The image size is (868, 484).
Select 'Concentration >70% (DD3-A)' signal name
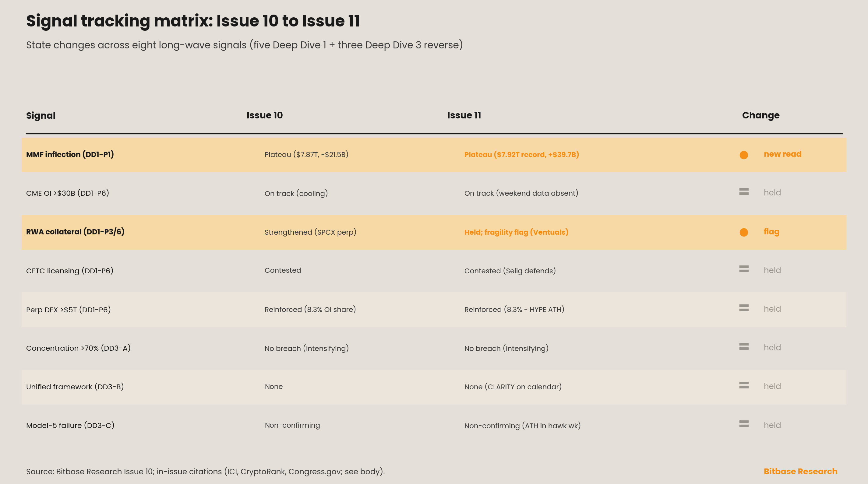coord(79,348)
